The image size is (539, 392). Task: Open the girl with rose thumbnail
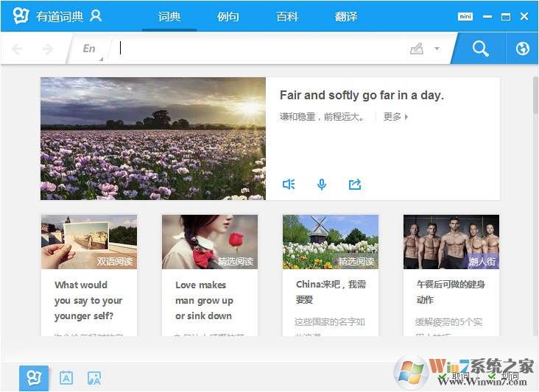click(210, 242)
